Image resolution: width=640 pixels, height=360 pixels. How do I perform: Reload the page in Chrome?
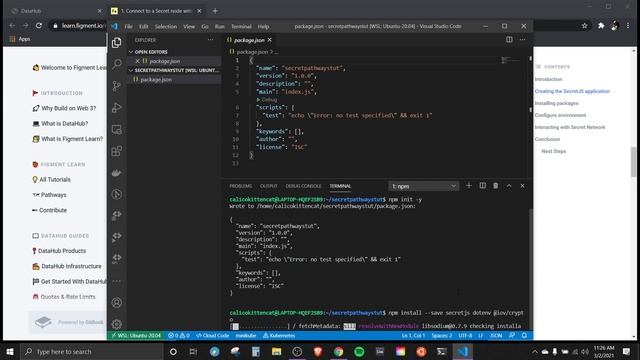(x=39, y=25)
